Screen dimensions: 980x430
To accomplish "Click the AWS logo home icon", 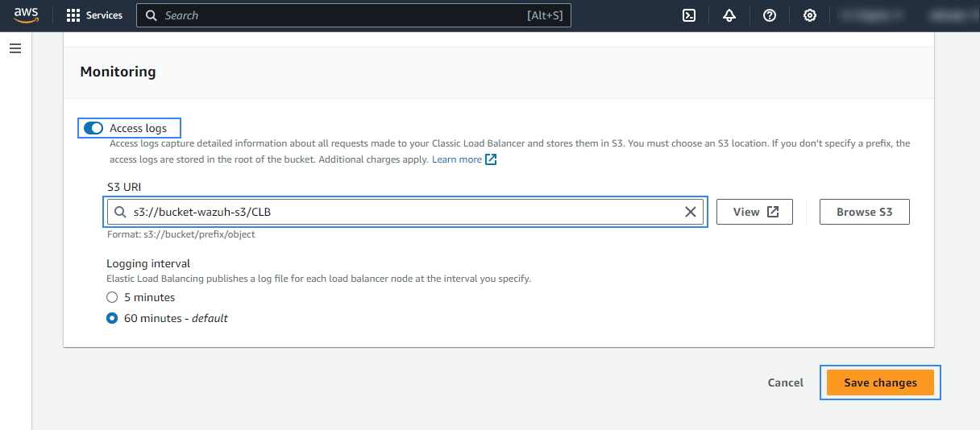I will [x=27, y=15].
